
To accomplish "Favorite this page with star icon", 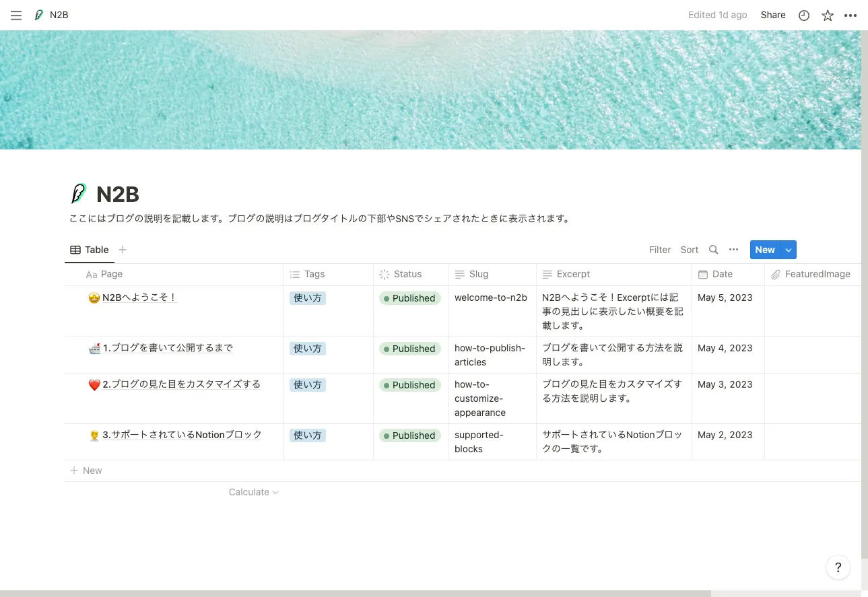I will point(828,15).
